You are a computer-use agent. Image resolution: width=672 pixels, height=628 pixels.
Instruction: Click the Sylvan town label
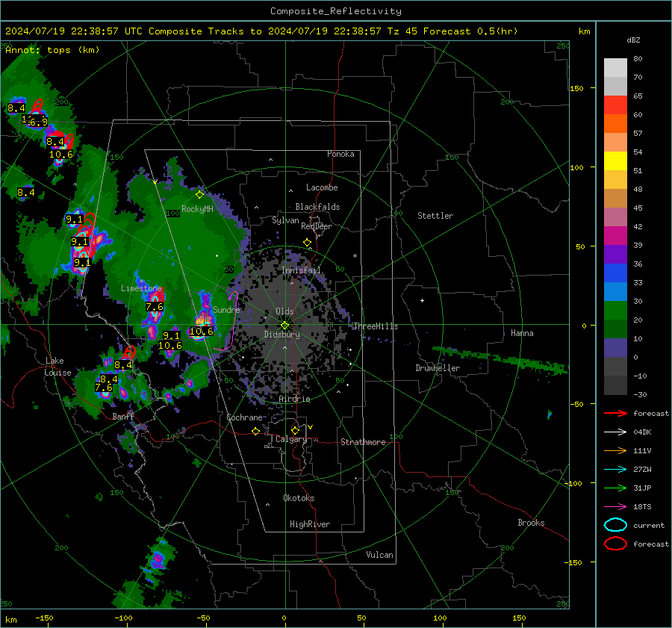pyautogui.click(x=285, y=220)
